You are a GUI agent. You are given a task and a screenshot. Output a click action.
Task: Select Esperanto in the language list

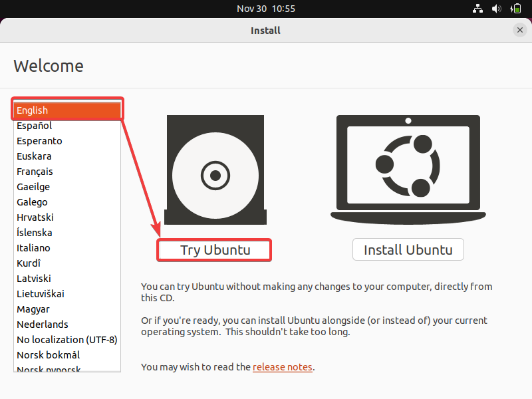pyautogui.click(x=67, y=141)
